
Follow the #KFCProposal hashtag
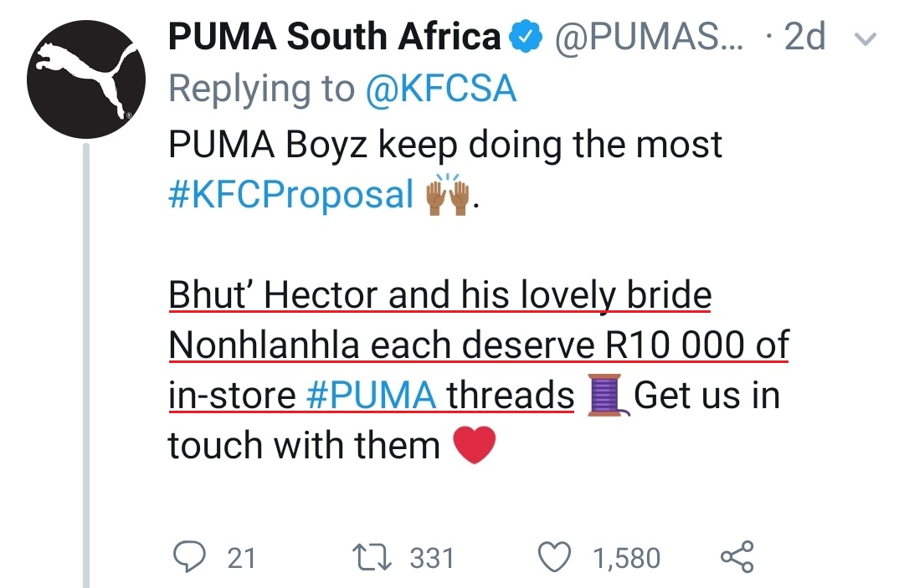point(291,194)
